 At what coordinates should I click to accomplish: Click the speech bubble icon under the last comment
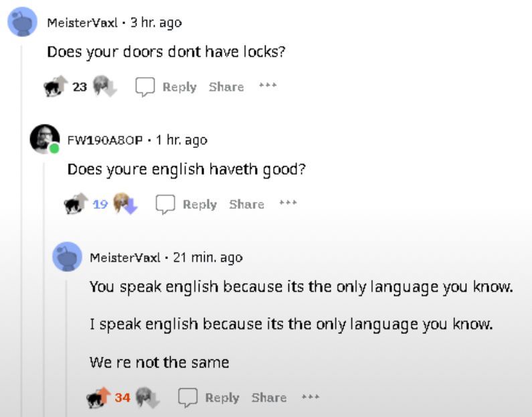tap(187, 398)
